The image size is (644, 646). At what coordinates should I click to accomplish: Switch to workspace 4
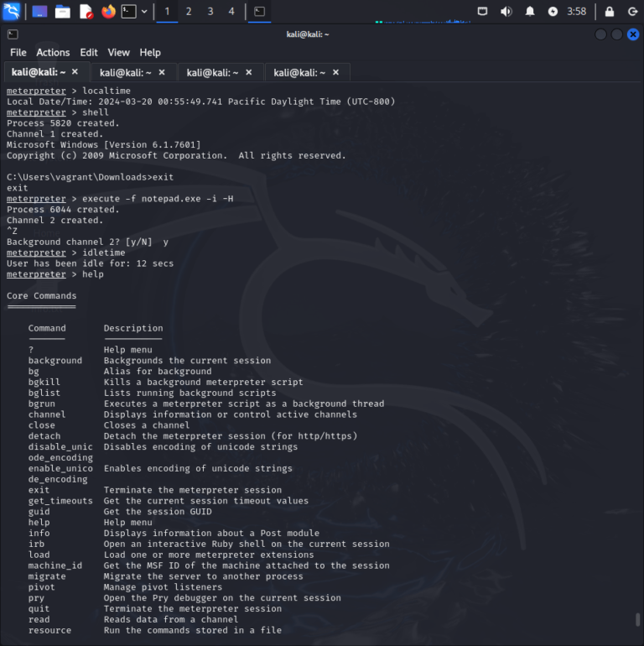pyautogui.click(x=231, y=12)
